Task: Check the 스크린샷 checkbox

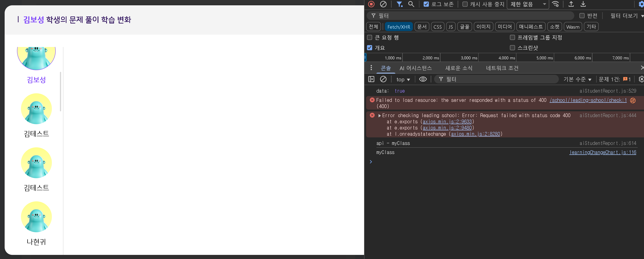Action: (x=512, y=48)
